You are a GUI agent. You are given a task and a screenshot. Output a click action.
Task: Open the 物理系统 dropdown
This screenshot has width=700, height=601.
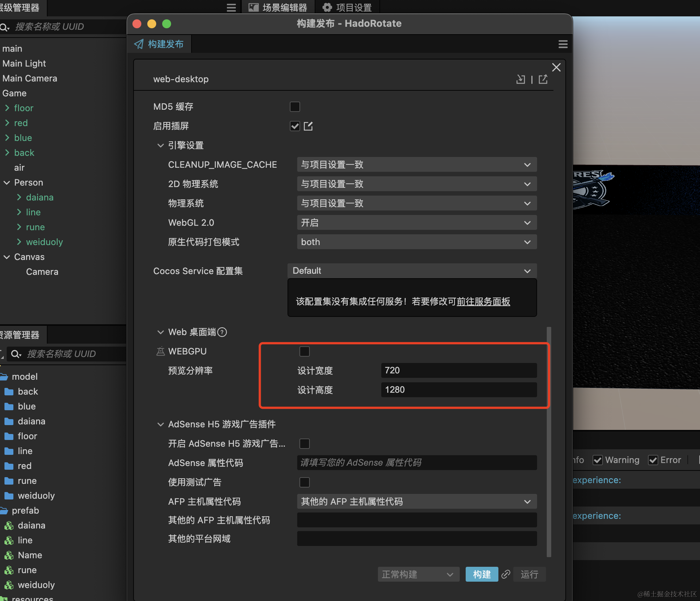(x=417, y=203)
